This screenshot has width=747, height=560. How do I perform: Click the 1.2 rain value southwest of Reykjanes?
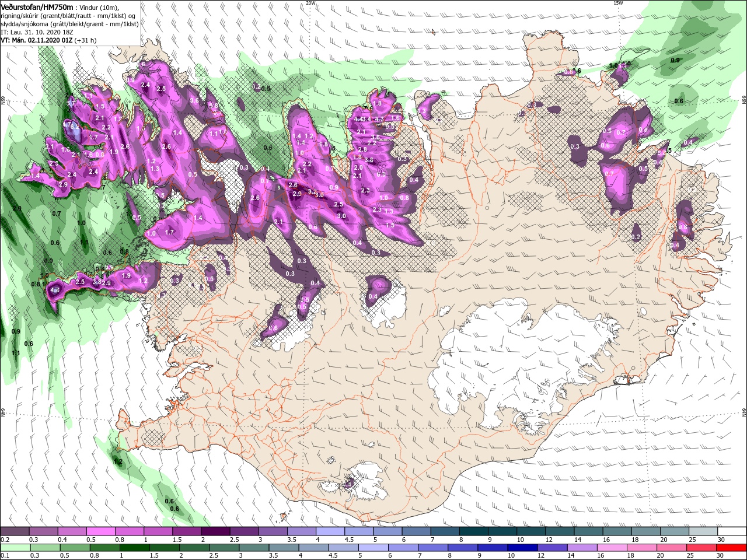tap(118, 461)
